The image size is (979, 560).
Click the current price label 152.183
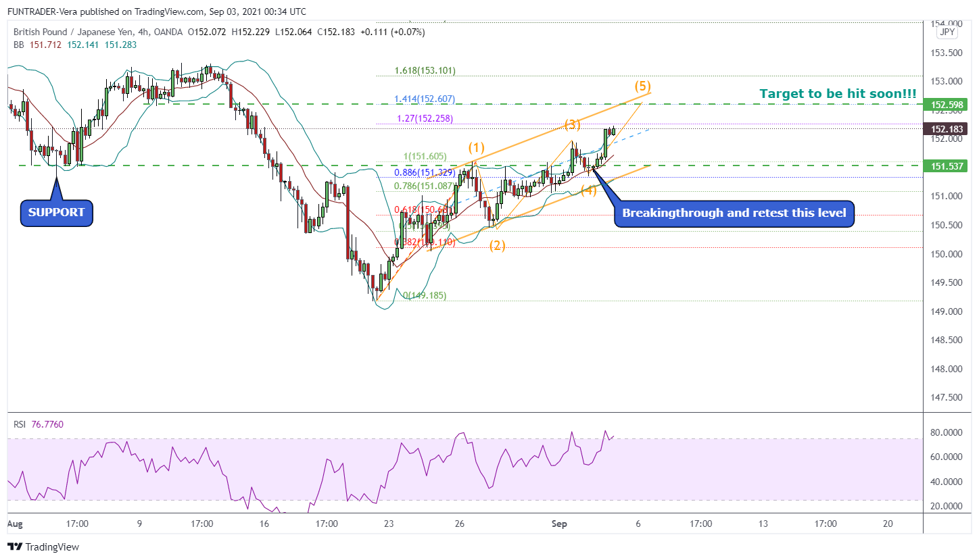(946, 129)
